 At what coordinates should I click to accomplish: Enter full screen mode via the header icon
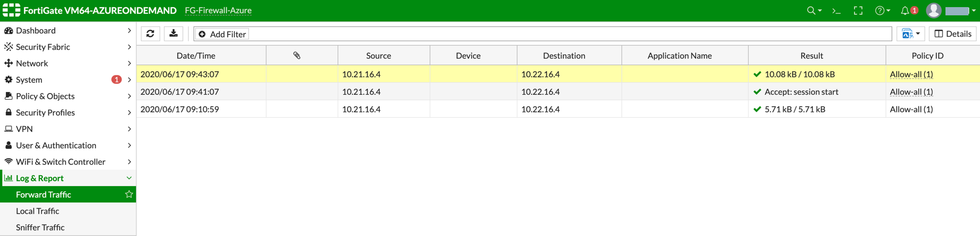(858, 11)
